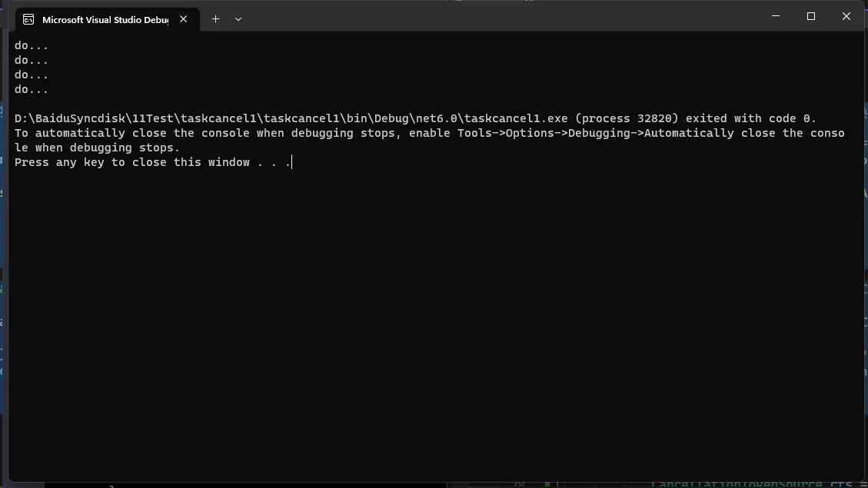Viewport: 868px width, 488px height.
Task: Click the last do... output line
Action: click(32, 90)
